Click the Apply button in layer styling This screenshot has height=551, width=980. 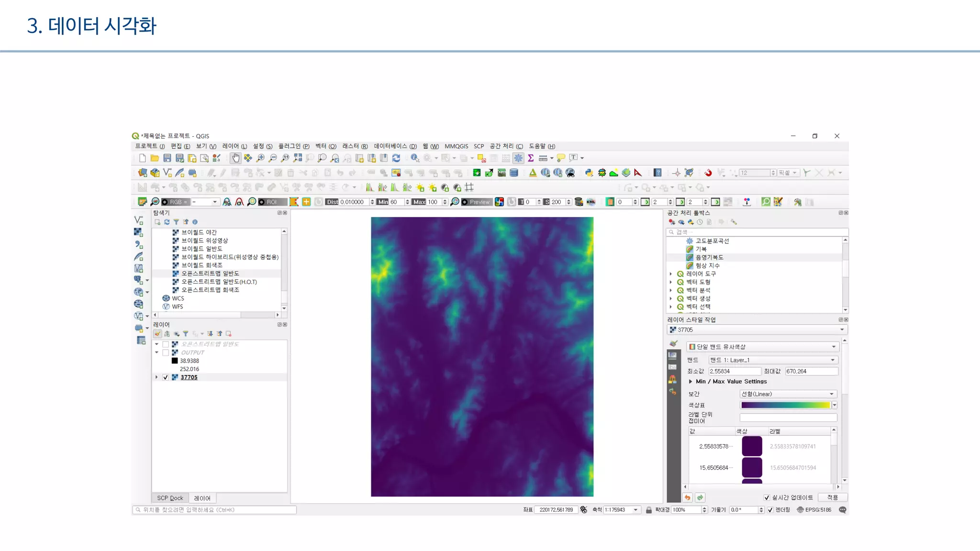[x=832, y=497]
